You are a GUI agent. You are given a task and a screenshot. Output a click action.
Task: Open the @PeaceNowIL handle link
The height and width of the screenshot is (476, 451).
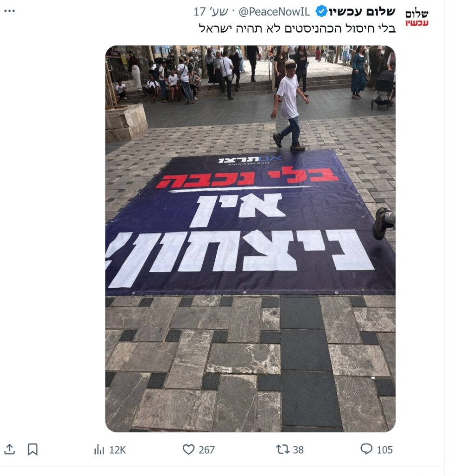274,12
